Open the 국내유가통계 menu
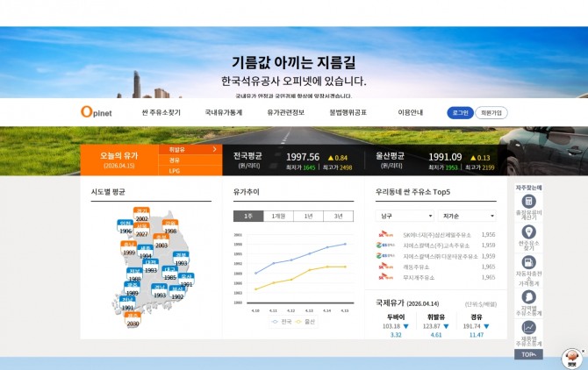 (224, 112)
